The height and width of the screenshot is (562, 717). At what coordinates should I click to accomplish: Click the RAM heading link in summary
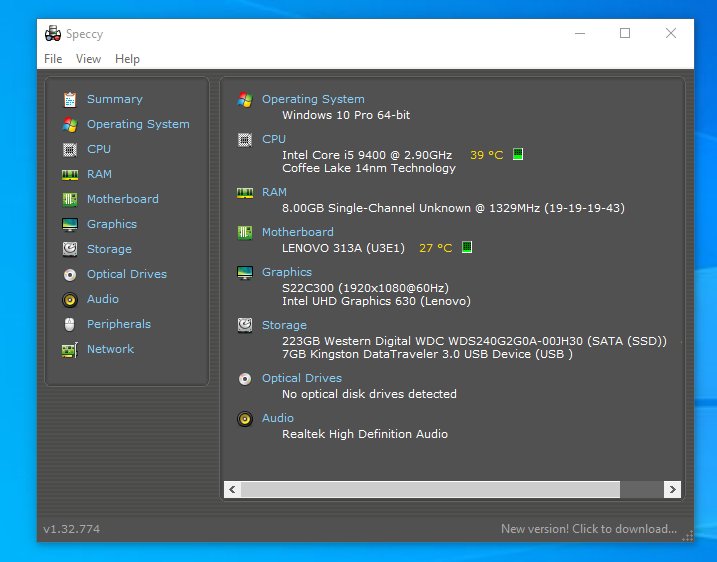pyautogui.click(x=274, y=192)
